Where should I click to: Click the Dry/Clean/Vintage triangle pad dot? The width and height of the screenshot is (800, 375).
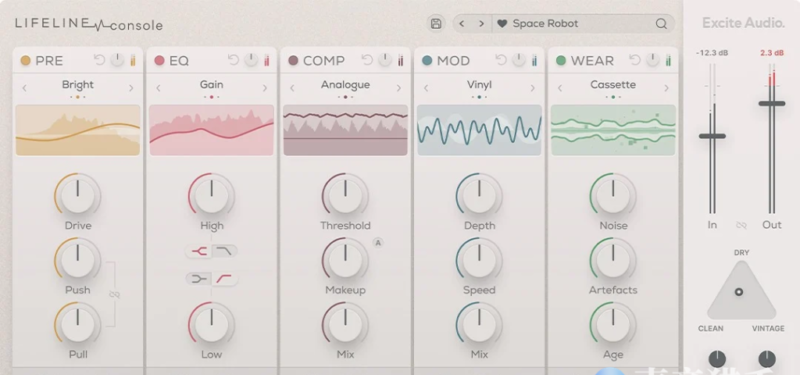point(738,292)
